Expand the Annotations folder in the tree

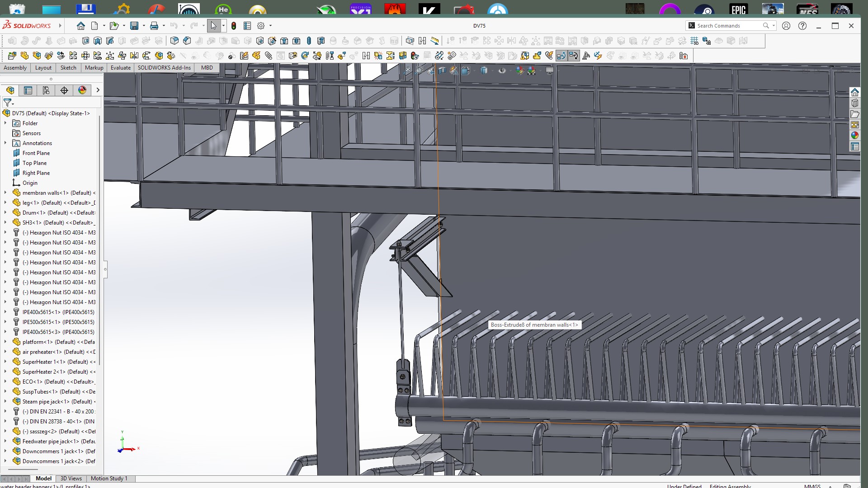(5, 143)
